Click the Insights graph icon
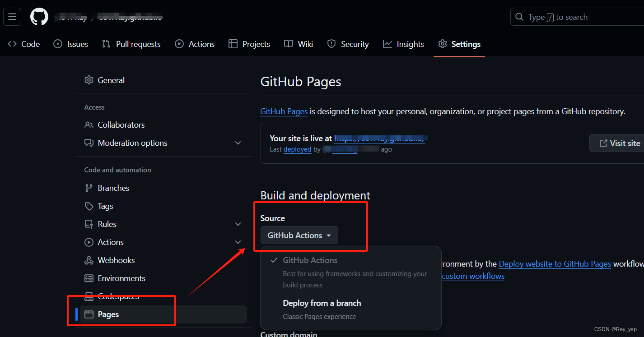The height and width of the screenshot is (337, 644). 387,44
